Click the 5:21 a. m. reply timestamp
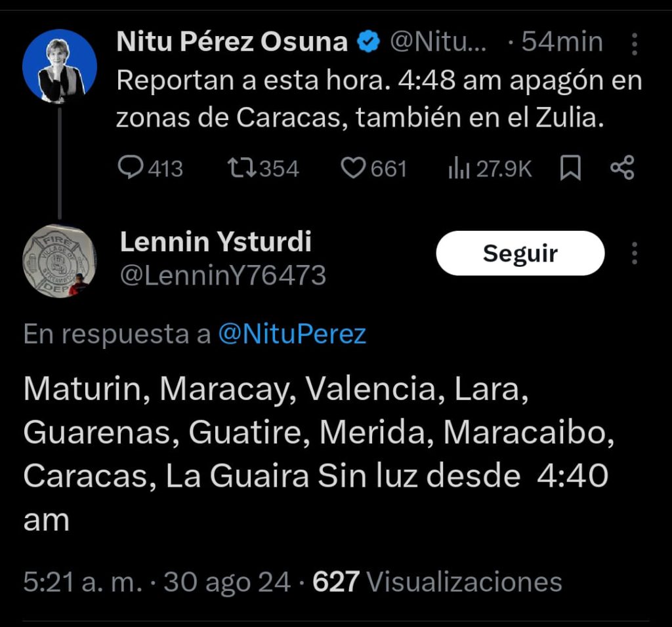Viewport: 672px width, 627px height. 82,582
